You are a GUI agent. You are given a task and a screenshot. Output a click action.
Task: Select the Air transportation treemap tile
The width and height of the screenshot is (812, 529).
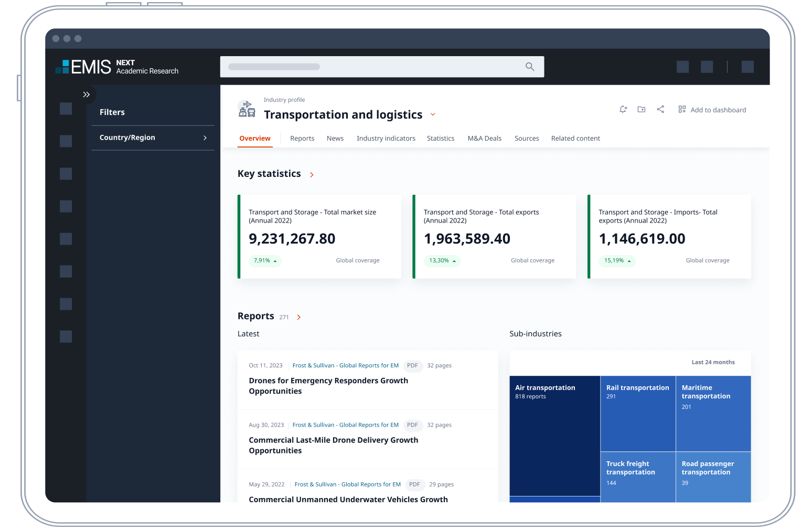point(554,436)
